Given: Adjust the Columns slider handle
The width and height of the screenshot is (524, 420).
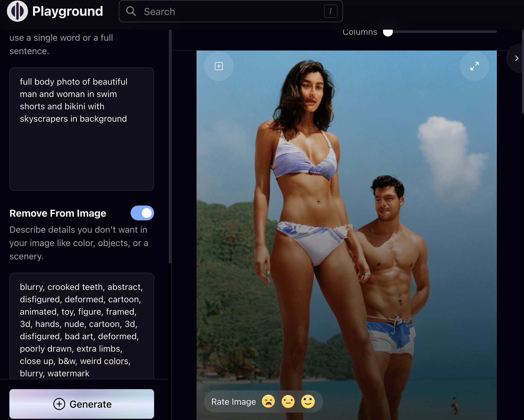Looking at the screenshot, I should 388,32.
